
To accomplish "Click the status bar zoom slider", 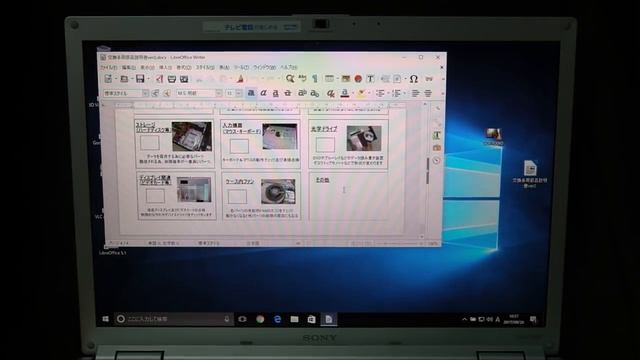I will [399, 243].
